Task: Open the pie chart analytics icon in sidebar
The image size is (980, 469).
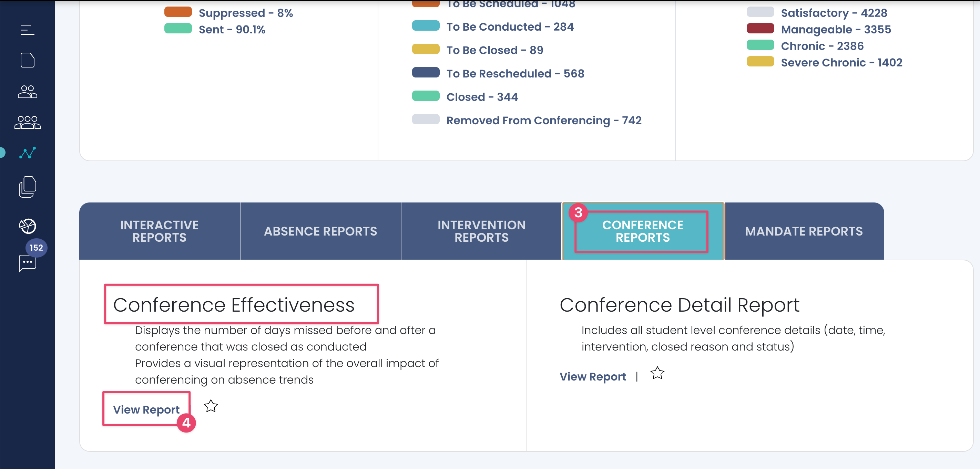Action: point(27,226)
